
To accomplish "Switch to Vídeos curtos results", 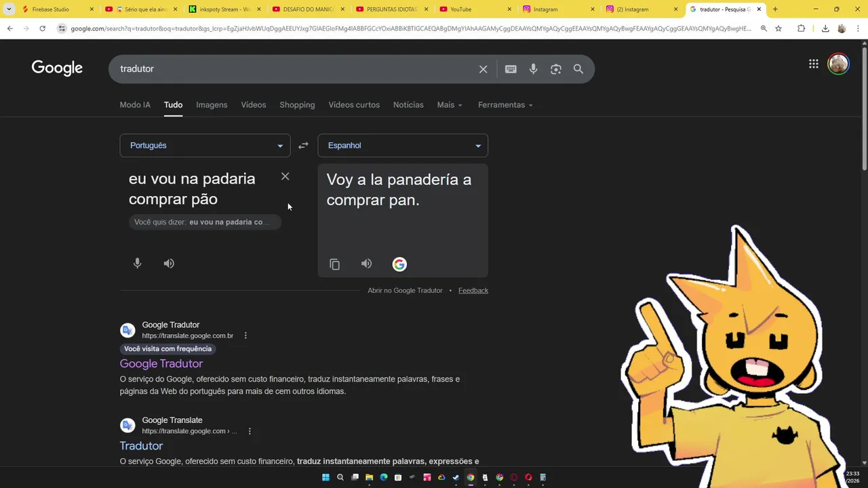I will click(x=354, y=105).
